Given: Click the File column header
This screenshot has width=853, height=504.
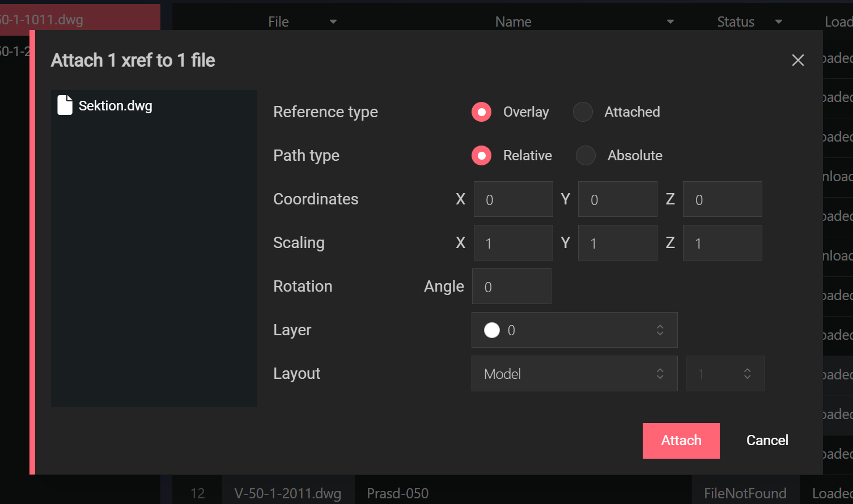Looking at the screenshot, I should (278, 22).
